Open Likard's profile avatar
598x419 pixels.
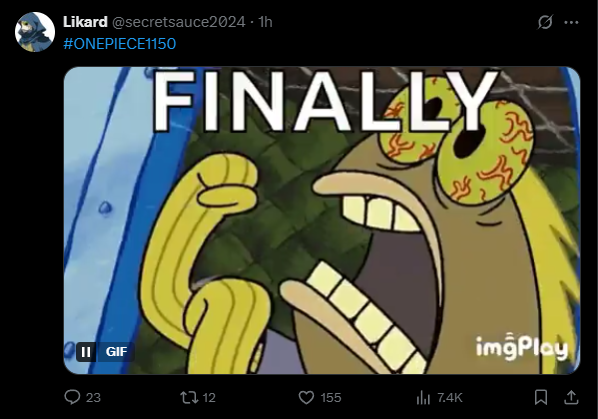click(35, 32)
